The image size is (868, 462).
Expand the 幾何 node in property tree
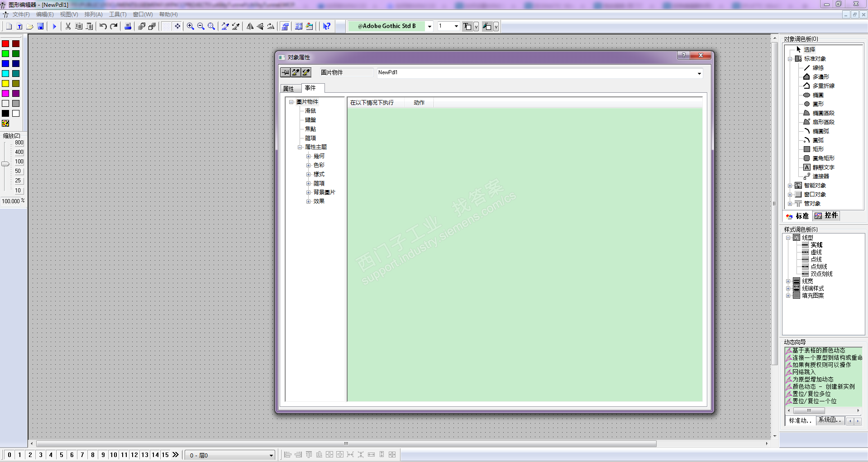(308, 157)
